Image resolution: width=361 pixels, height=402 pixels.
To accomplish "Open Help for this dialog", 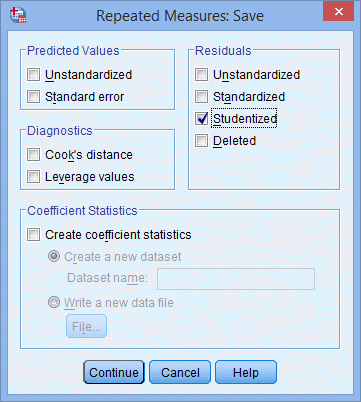I will tap(246, 372).
